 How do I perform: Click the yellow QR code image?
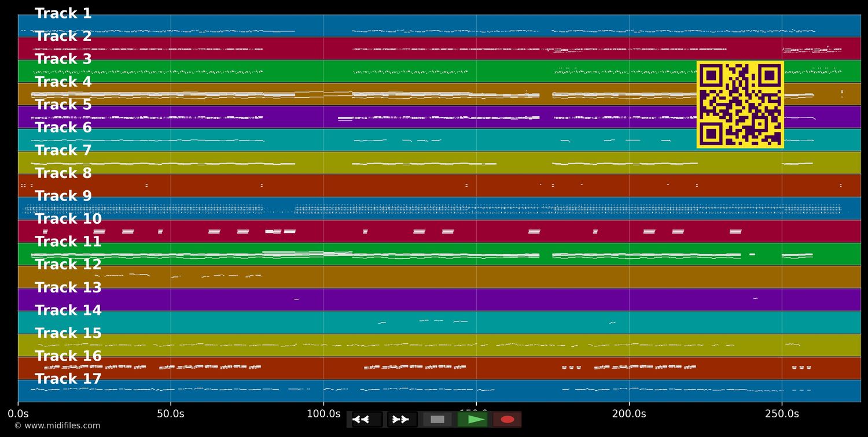(x=740, y=105)
